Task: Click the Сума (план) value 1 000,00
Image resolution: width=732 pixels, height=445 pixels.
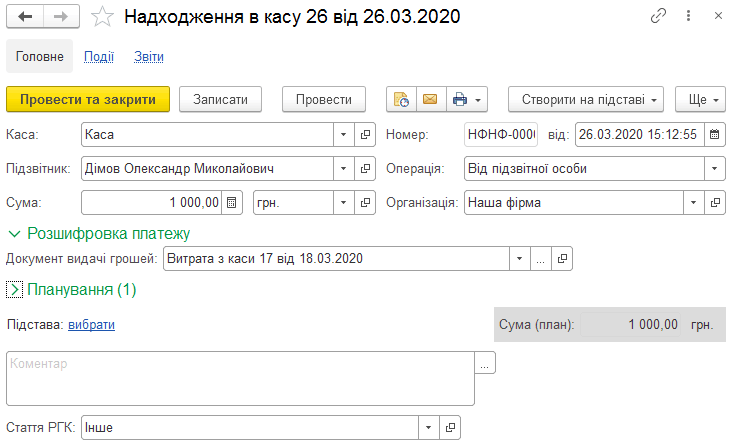Action: click(631, 325)
